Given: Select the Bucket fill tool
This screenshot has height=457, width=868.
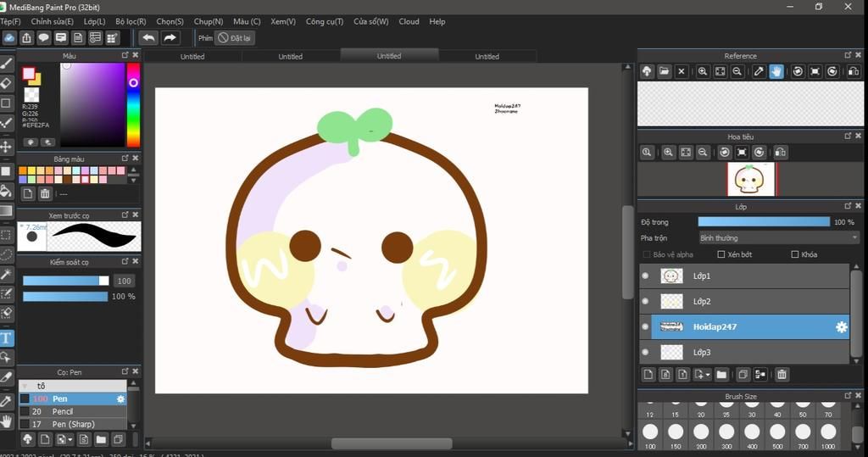Looking at the screenshot, I should point(6,191).
